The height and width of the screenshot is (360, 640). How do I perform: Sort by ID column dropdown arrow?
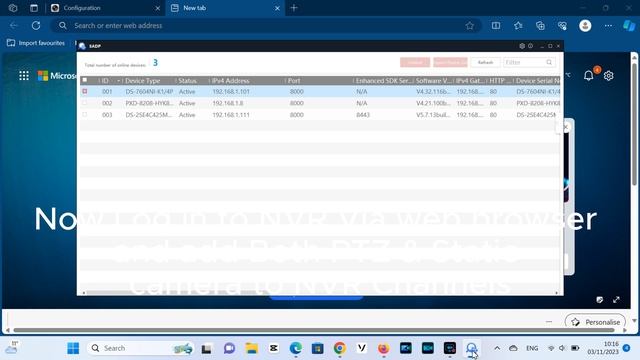(118, 81)
